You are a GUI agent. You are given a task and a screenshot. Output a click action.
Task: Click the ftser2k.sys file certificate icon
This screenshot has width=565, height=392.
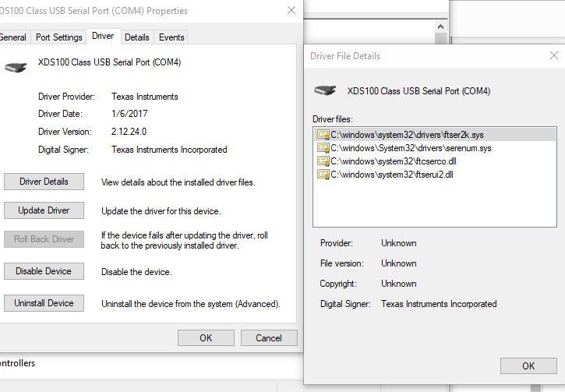(323, 135)
